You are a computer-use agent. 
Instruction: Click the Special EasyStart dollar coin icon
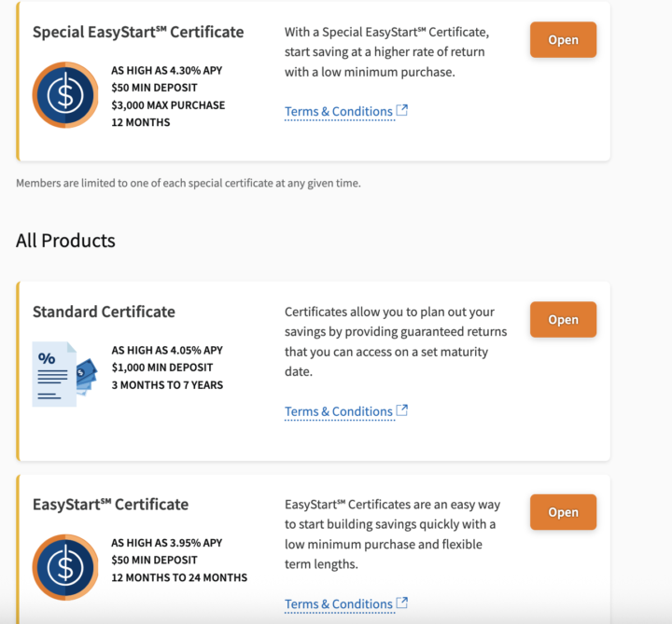pyautogui.click(x=65, y=95)
